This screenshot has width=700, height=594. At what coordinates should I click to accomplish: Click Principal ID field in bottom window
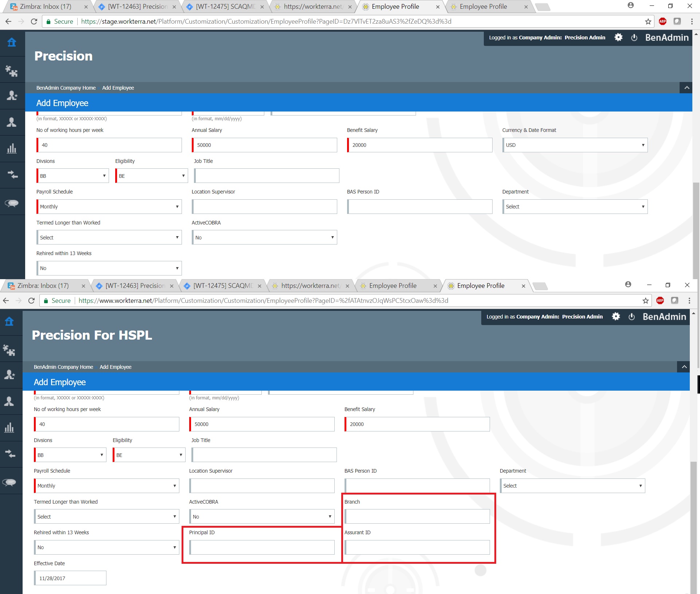tap(262, 547)
